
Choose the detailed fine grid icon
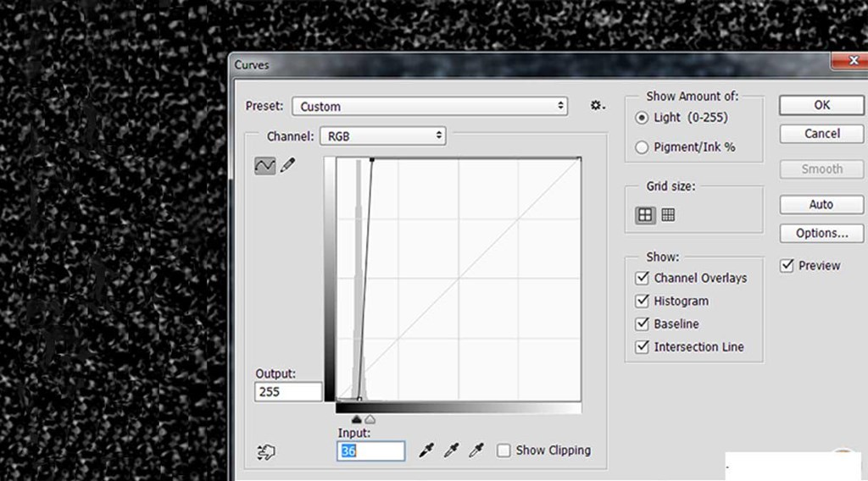(x=668, y=215)
